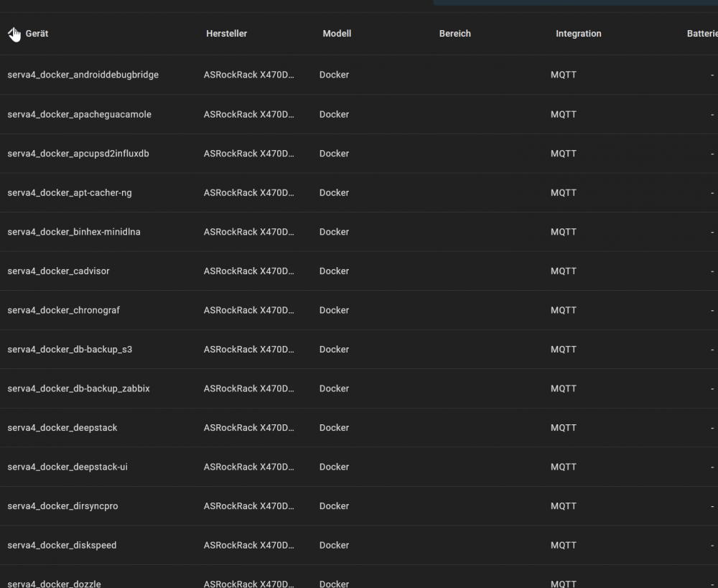This screenshot has height=588, width=718.
Task: Open device serva4_docker_apt-cacher-ng
Action: coord(70,193)
